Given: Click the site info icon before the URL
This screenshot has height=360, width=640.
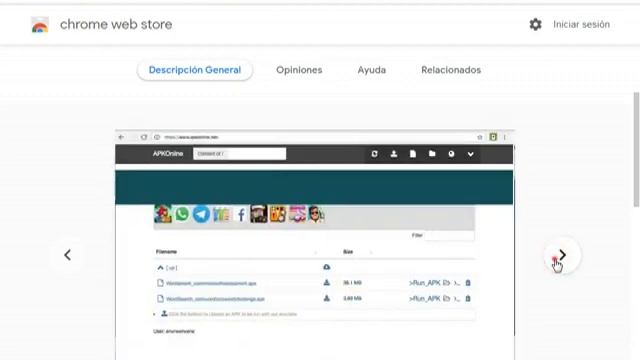Looking at the screenshot, I should click(x=157, y=137).
